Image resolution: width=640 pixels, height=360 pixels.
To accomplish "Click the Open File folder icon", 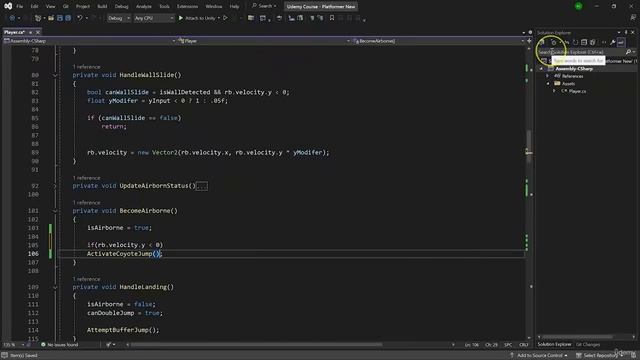I will pos(51,18).
